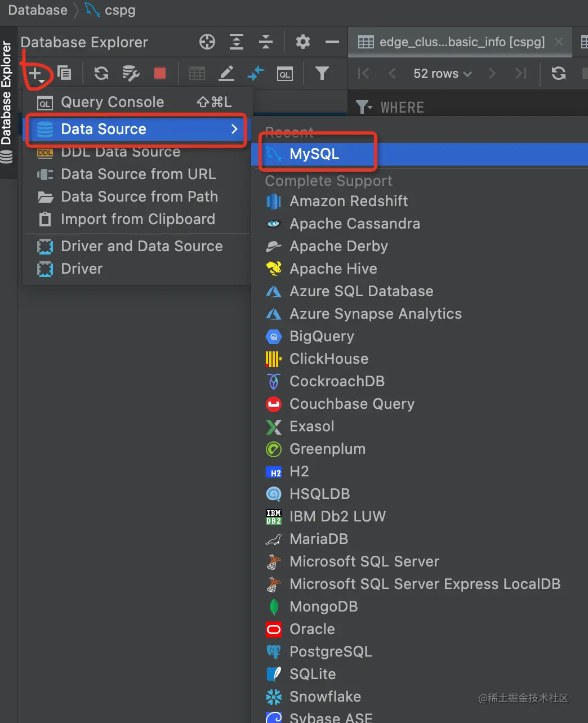Click the Database Explorer vertical side tab
The height and width of the screenshot is (723, 588).
(x=7, y=102)
